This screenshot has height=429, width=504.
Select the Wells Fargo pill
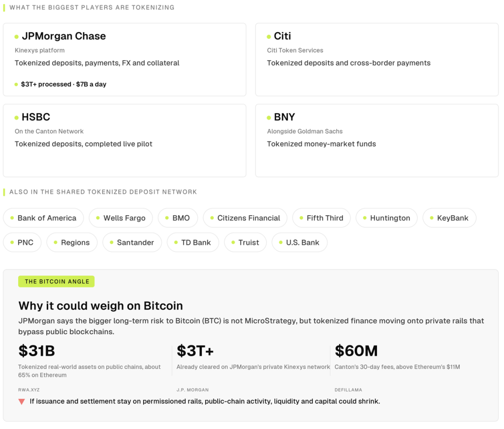click(x=121, y=218)
